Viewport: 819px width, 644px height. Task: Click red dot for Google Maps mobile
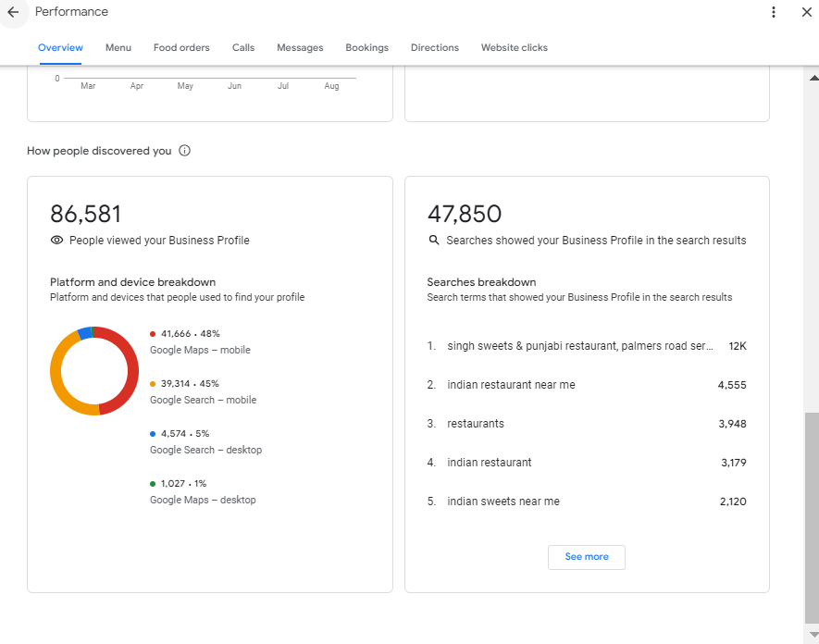(x=153, y=333)
